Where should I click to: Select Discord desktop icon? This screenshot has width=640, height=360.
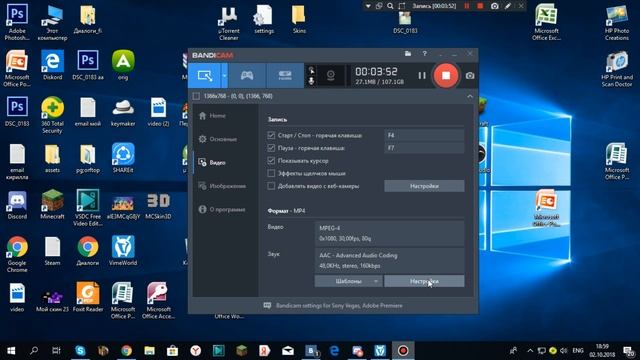click(x=17, y=205)
